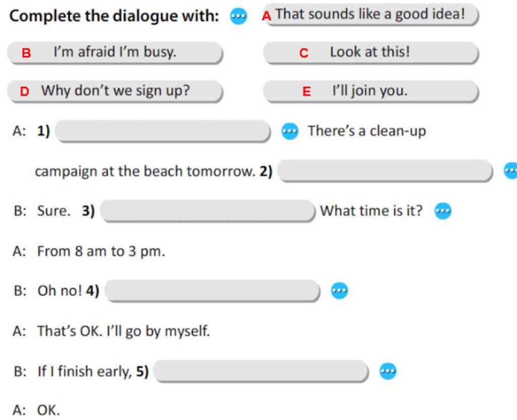The height and width of the screenshot is (420, 517).
Task: Click the speech bubble icon before "There's a clean-up"
Action: click(290, 131)
